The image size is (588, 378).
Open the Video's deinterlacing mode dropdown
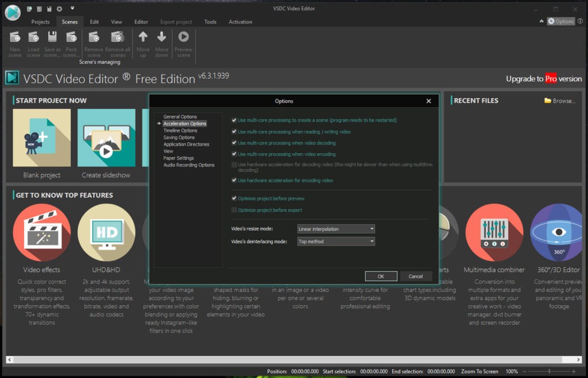point(336,241)
